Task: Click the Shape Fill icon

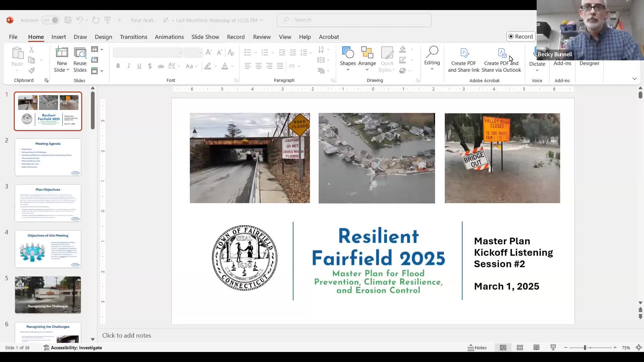Action: coord(403,50)
